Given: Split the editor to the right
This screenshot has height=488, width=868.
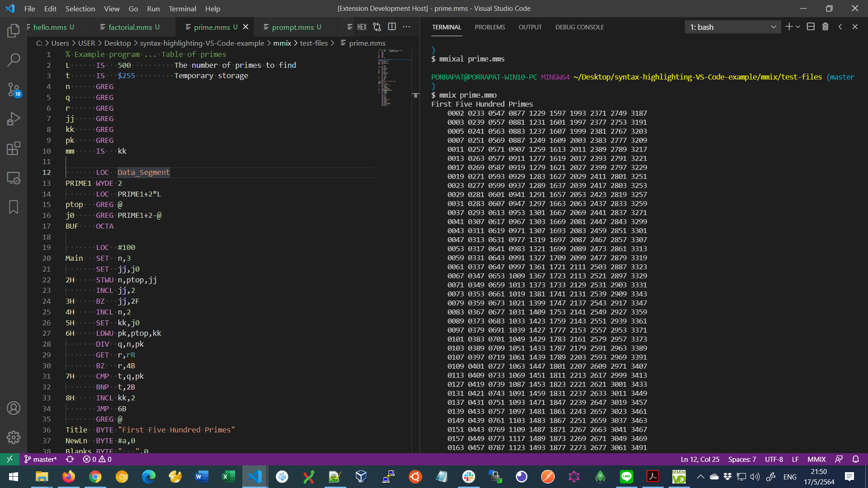Looking at the screenshot, I should 392,27.
